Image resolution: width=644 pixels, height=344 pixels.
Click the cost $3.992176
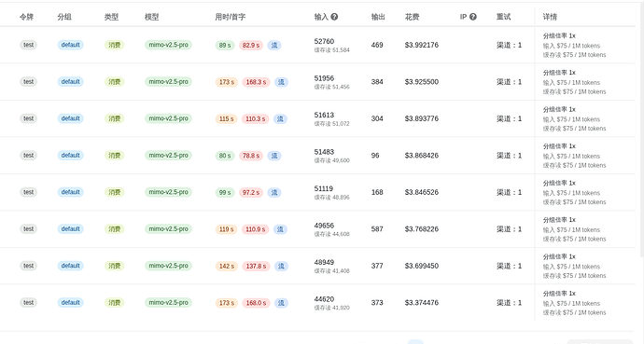[421, 45]
